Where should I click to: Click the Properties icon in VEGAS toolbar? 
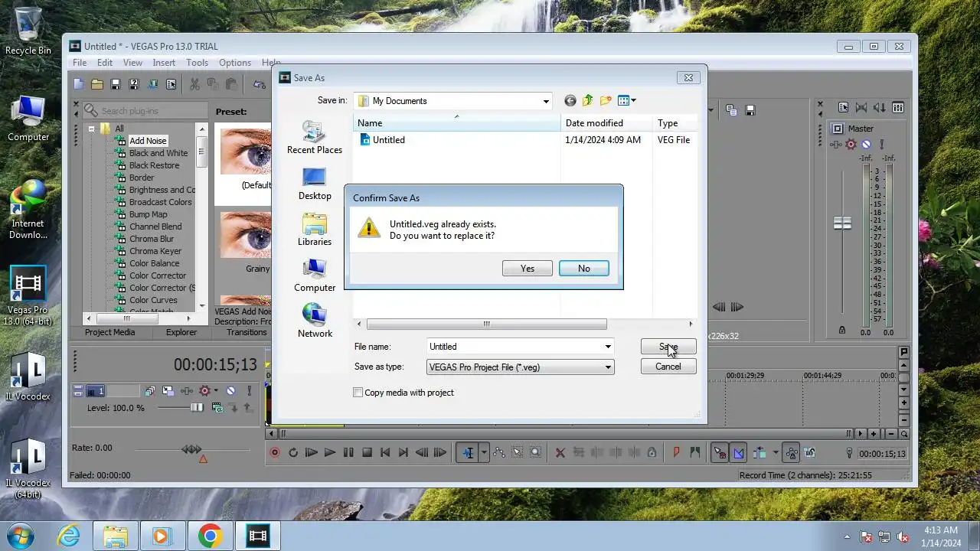click(x=171, y=84)
